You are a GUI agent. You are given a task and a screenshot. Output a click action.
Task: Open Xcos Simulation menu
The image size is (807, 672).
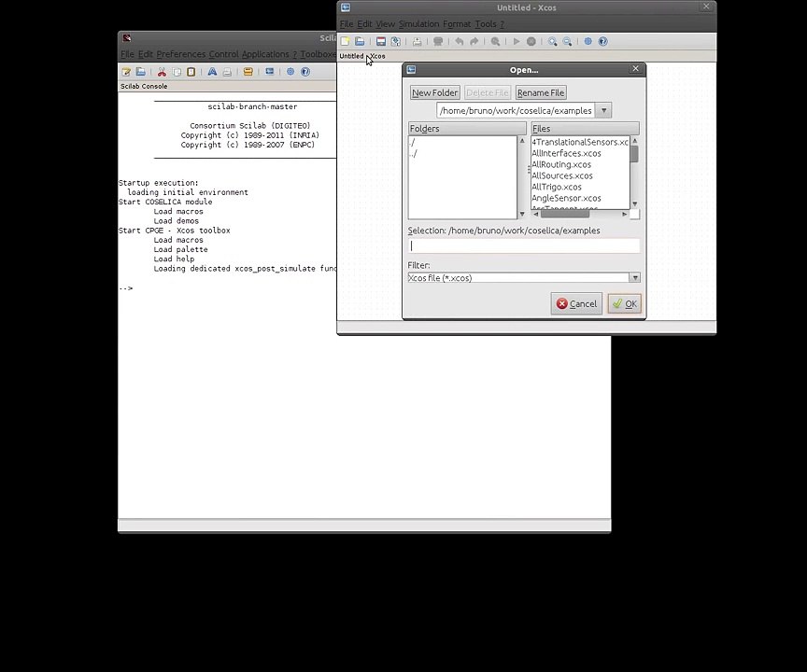tap(419, 24)
